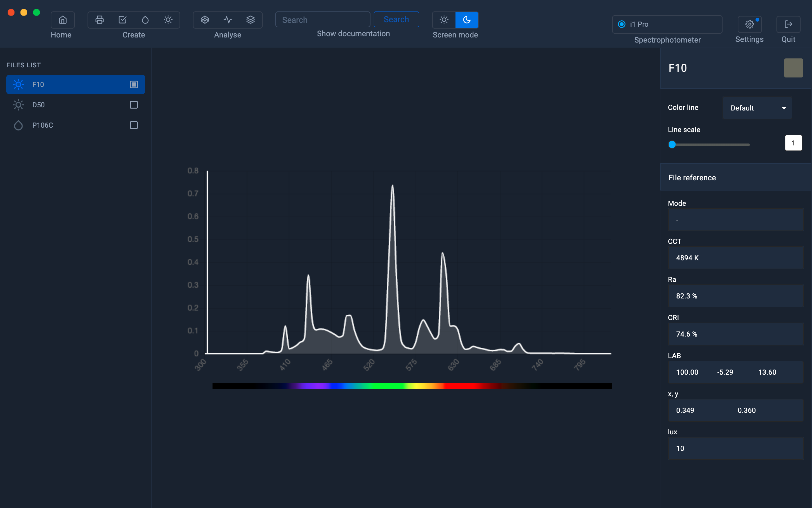Select D50 in the files list
Image resolution: width=812 pixels, height=508 pixels.
[x=75, y=105]
